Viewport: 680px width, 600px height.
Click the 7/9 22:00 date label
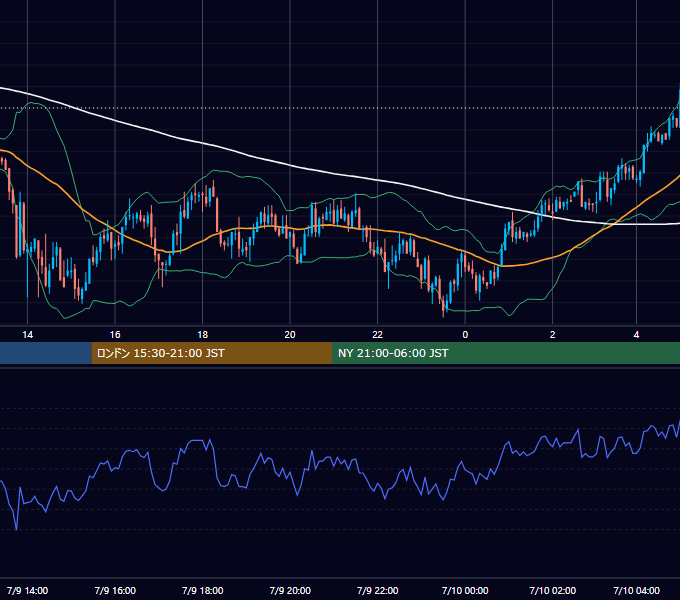(x=377, y=590)
